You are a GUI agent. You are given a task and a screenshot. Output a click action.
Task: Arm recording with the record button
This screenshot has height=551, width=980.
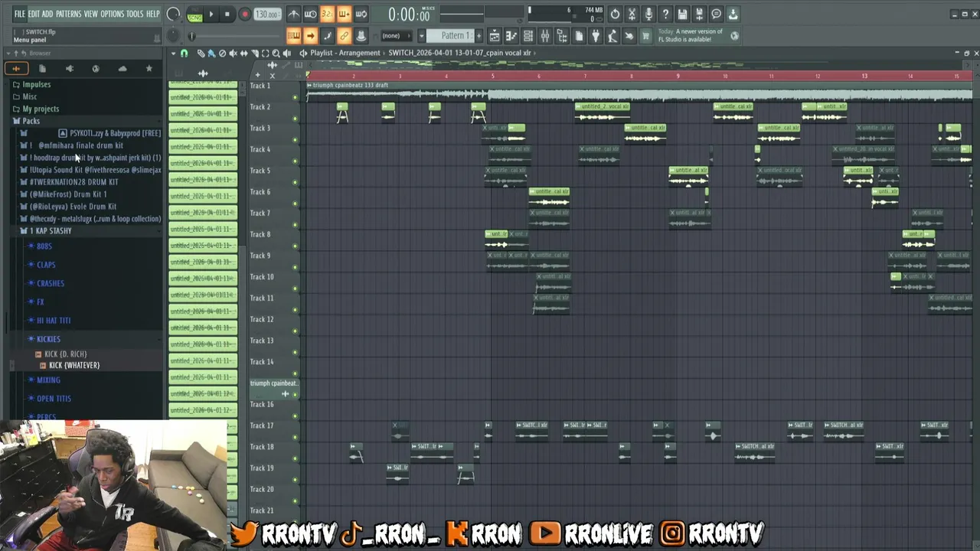tap(244, 14)
